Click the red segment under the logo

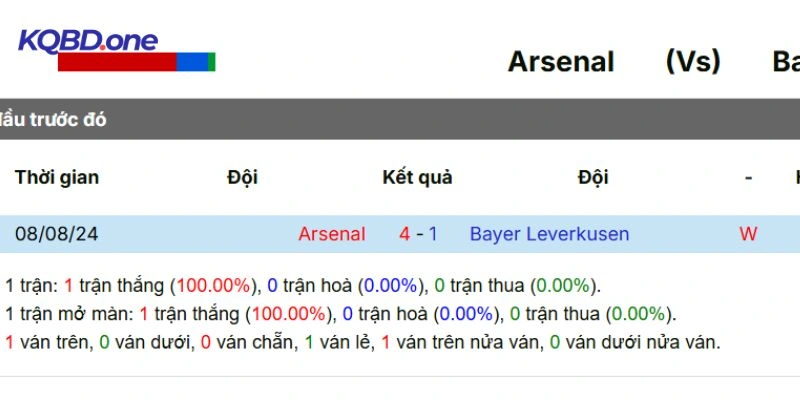116,62
